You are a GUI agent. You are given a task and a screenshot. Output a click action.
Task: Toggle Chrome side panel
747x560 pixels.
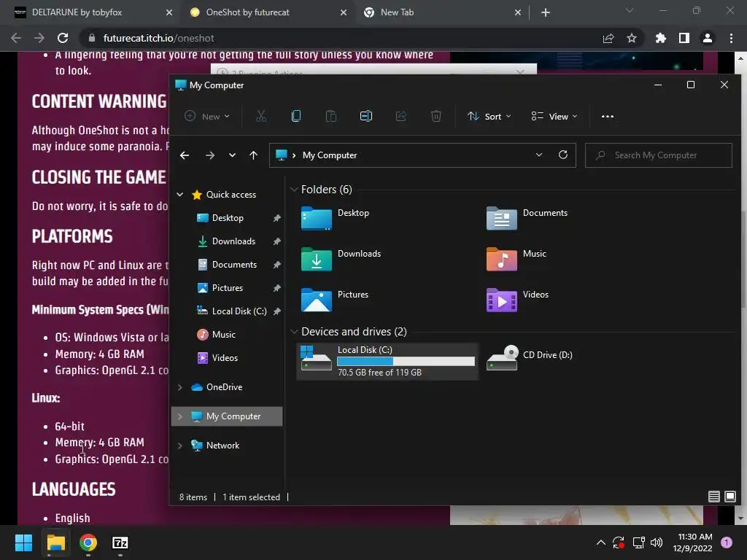point(684,38)
